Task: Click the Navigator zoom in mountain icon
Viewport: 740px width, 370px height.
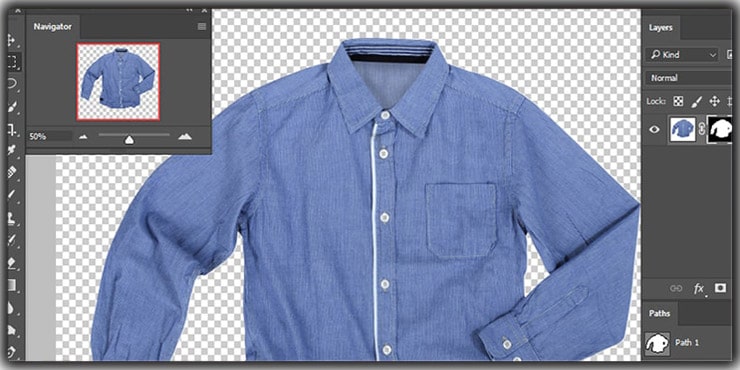Action: pyautogui.click(x=185, y=136)
